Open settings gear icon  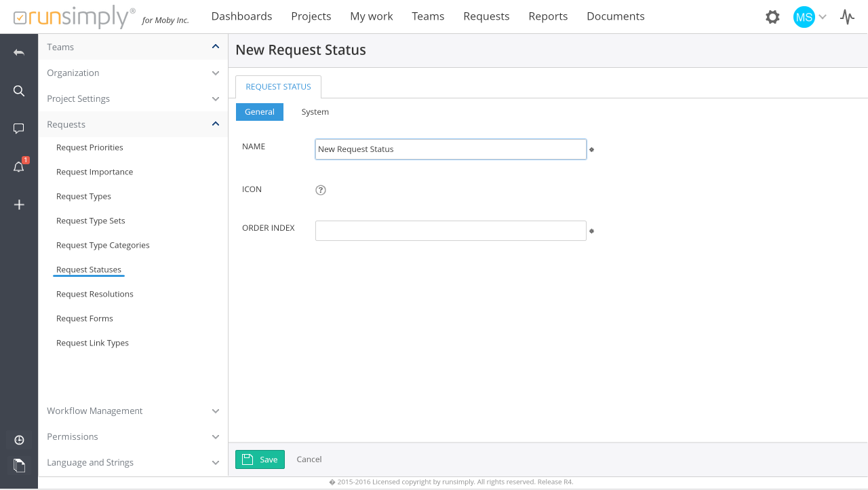tap(772, 17)
